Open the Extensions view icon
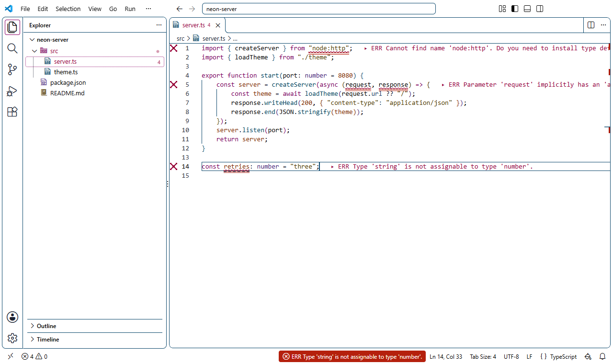Viewport: 613px width, 364px height. click(12, 112)
